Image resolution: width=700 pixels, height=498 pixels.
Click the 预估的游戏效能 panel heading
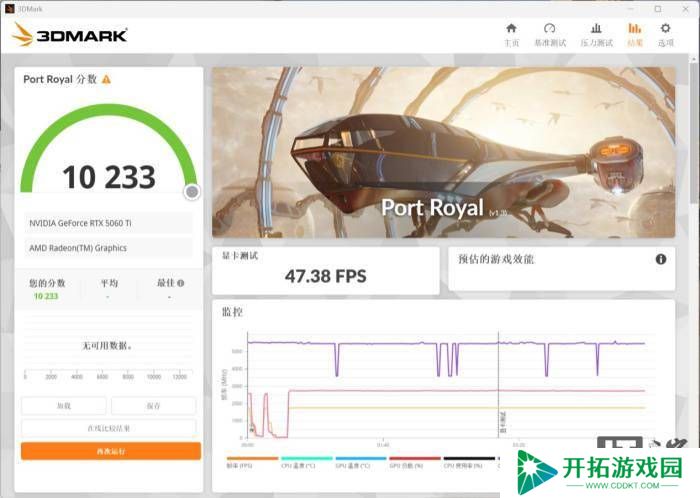click(x=496, y=259)
